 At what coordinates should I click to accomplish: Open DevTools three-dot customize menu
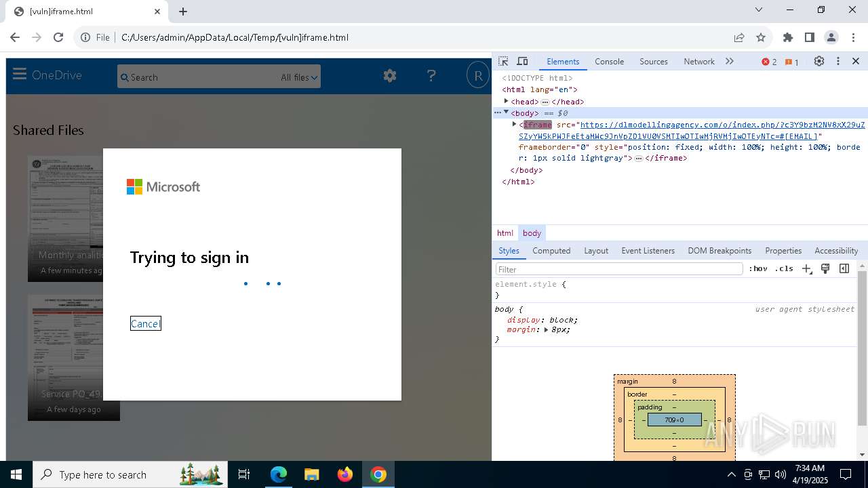[838, 61]
